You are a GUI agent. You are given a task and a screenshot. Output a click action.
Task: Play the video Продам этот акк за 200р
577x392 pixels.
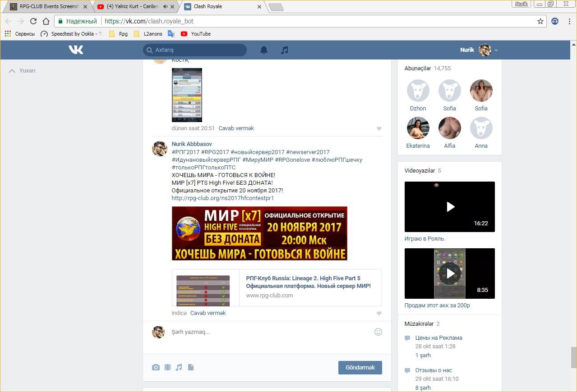[x=450, y=273]
